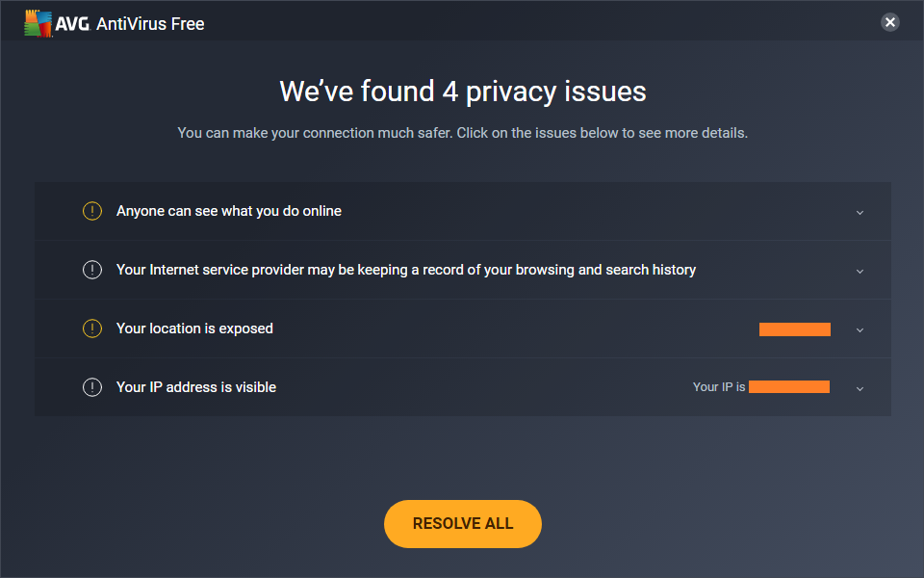Click warning icon beside 'Your location is exposed'

(92, 328)
